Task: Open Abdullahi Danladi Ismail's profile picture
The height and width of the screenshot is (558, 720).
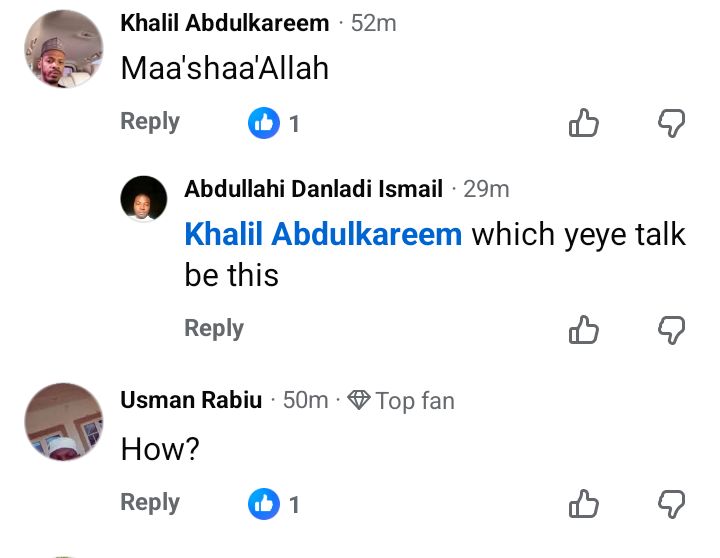Action: [x=143, y=198]
